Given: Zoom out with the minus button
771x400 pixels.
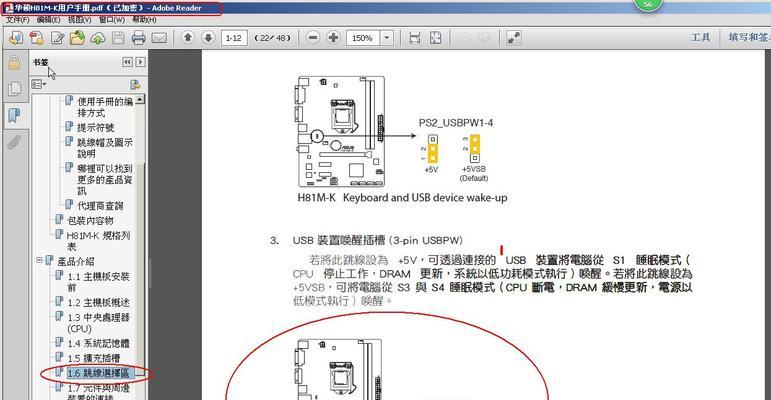Looking at the screenshot, I should 313,38.
